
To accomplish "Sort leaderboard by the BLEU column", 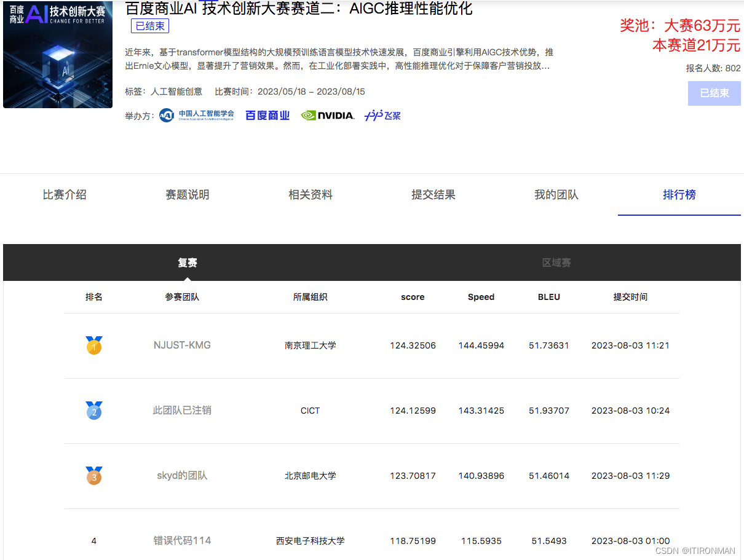I will (x=548, y=297).
